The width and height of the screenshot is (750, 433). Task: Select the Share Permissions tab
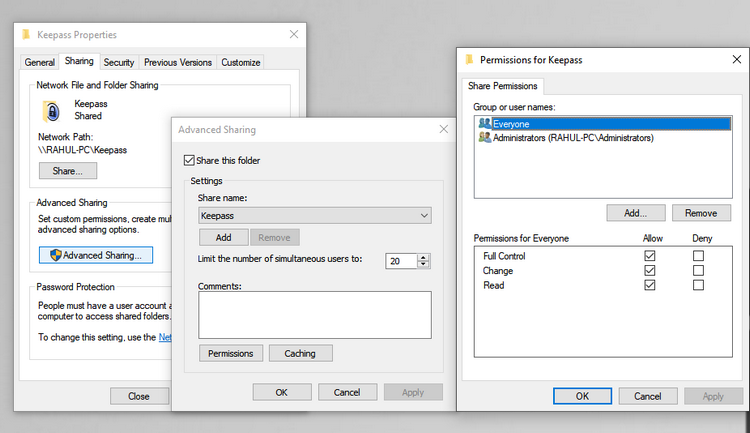pyautogui.click(x=503, y=86)
